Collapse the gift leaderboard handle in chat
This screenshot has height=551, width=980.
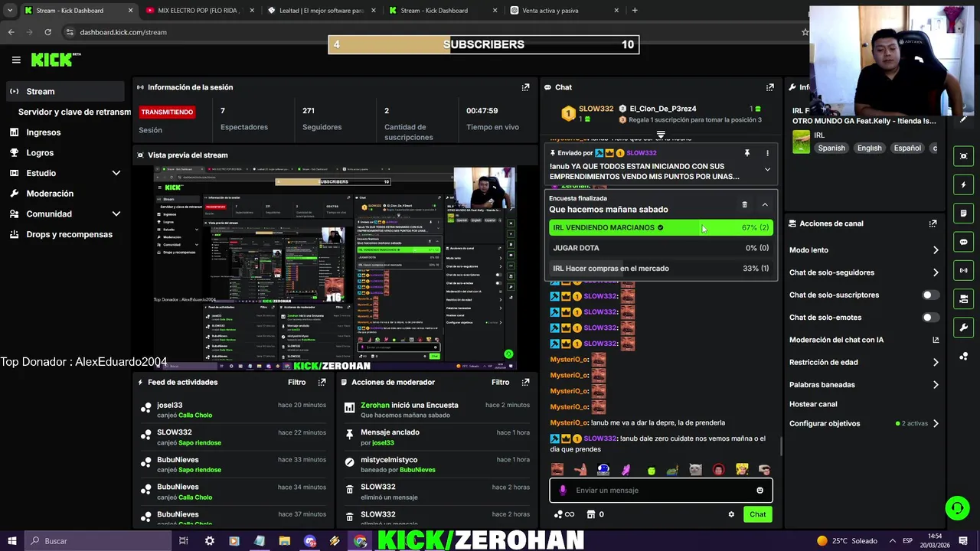[661, 135]
